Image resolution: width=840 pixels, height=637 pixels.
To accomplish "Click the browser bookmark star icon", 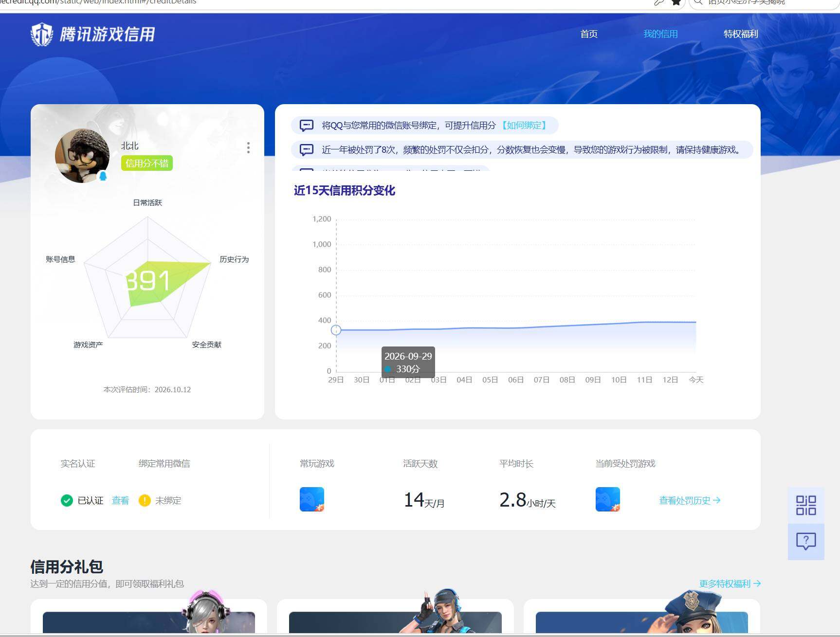I will [676, 2].
